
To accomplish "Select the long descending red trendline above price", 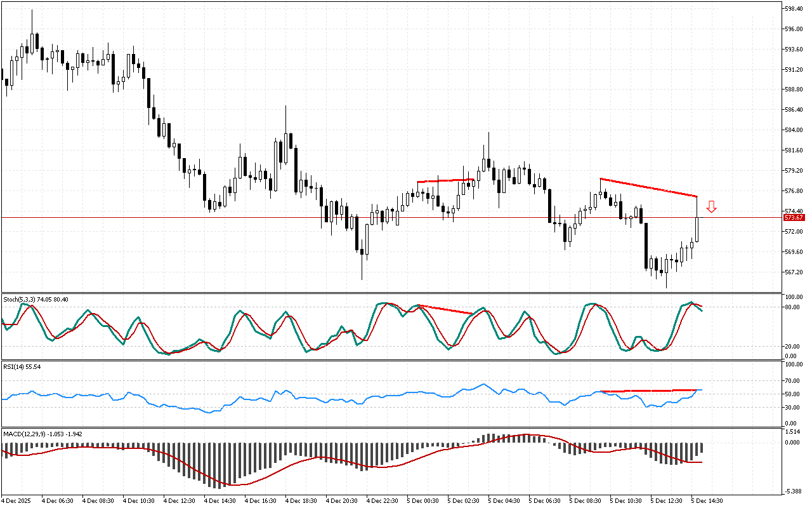I will [648, 187].
